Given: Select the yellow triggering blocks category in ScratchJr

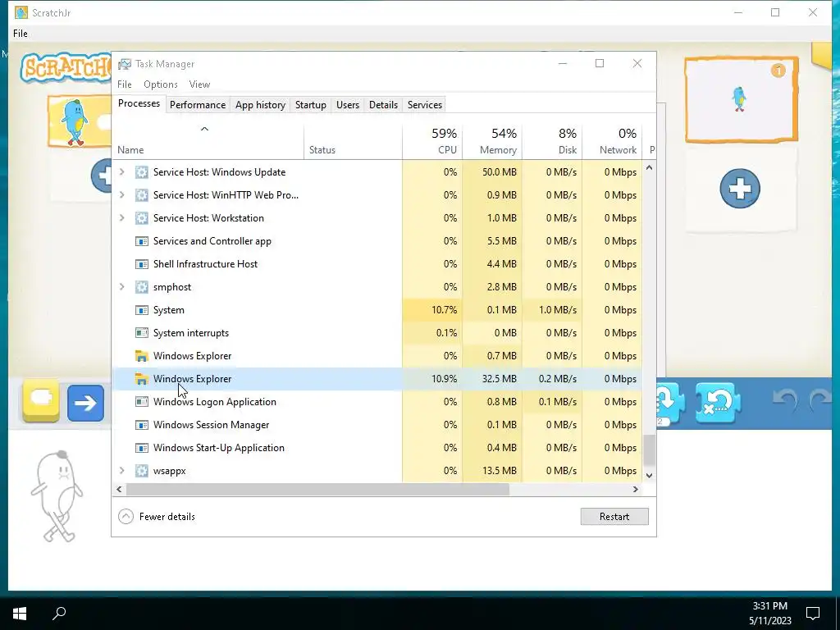Looking at the screenshot, I should click(x=41, y=402).
